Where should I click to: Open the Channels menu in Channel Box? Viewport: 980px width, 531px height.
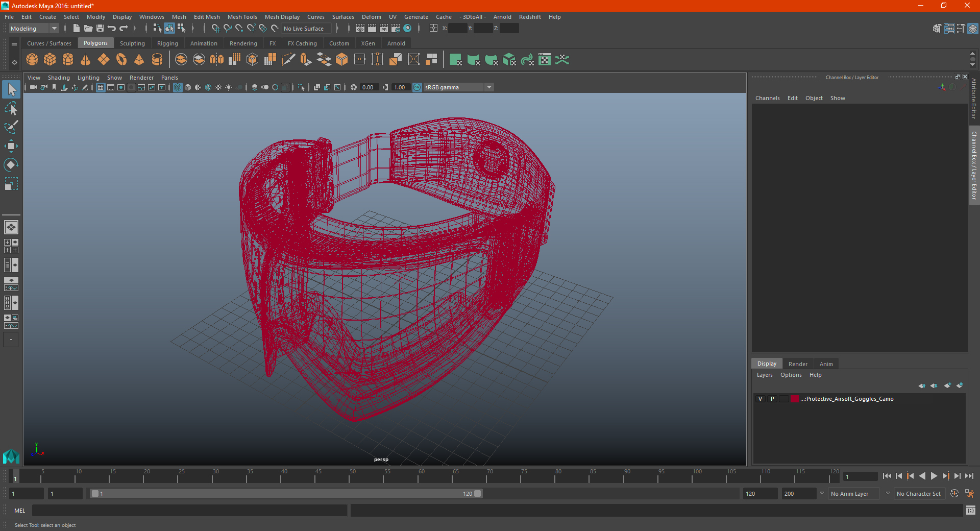point(767,98)
